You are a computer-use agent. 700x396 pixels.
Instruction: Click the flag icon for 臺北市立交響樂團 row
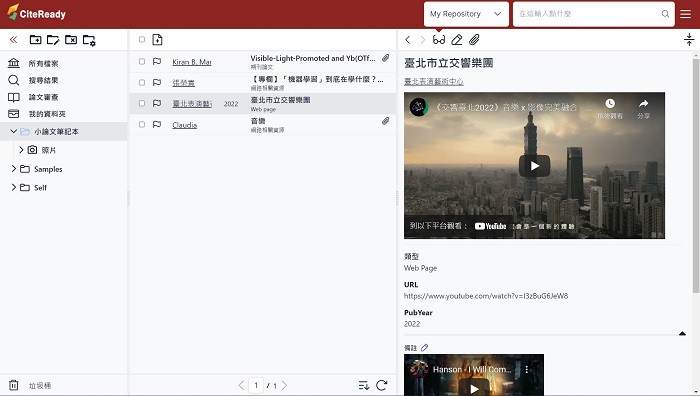(x=157, y=104)
